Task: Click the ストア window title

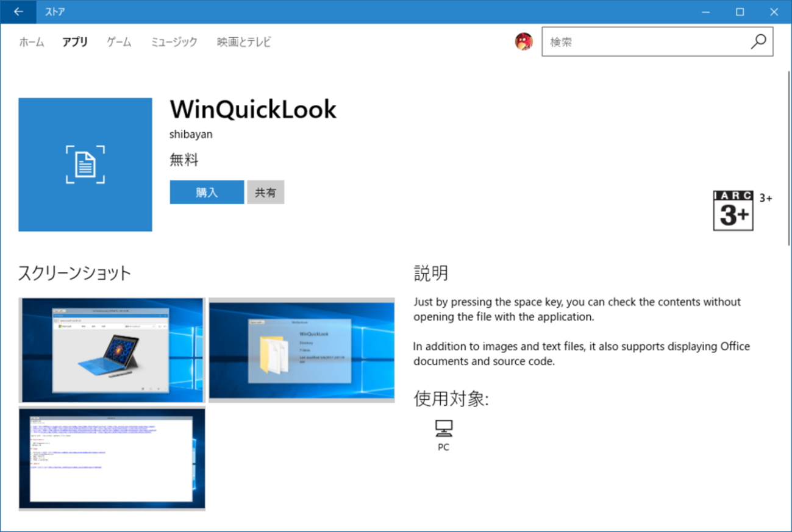Action: tap(55, 12)
